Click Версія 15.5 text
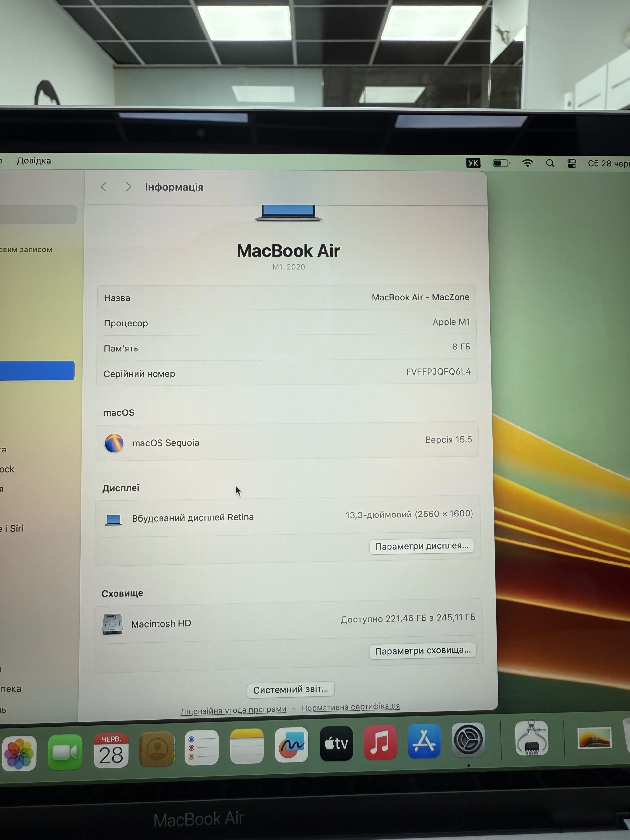Viewport: 630px width, 840px height. [x=449, y=440]
